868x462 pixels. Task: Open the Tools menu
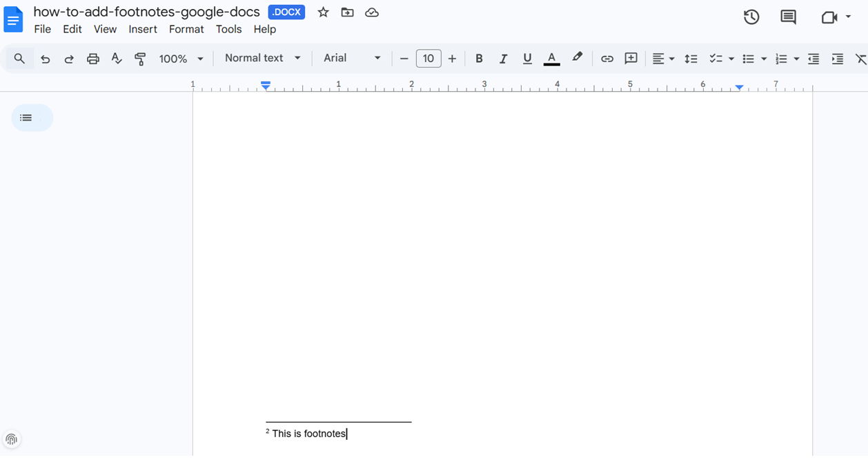tap(228, 29)
